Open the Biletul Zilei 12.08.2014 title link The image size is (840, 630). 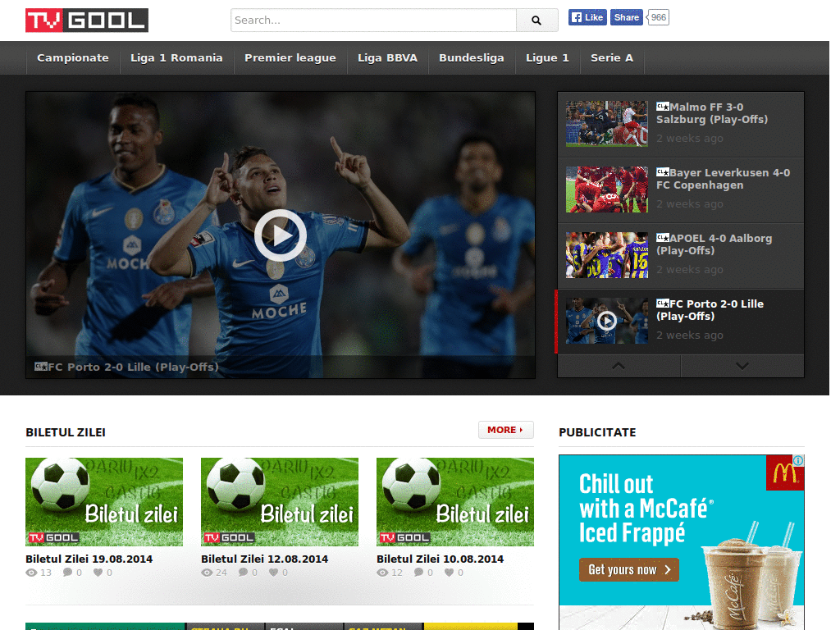[265, 559]
